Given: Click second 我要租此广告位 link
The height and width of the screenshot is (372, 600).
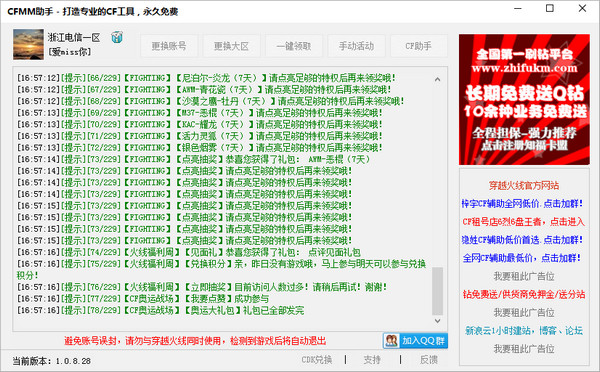Looking at the screenshot, I should coord(524,313).
